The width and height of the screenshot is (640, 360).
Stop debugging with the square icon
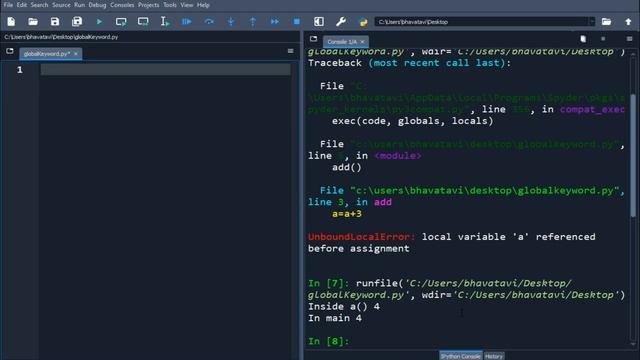point(297,22)
